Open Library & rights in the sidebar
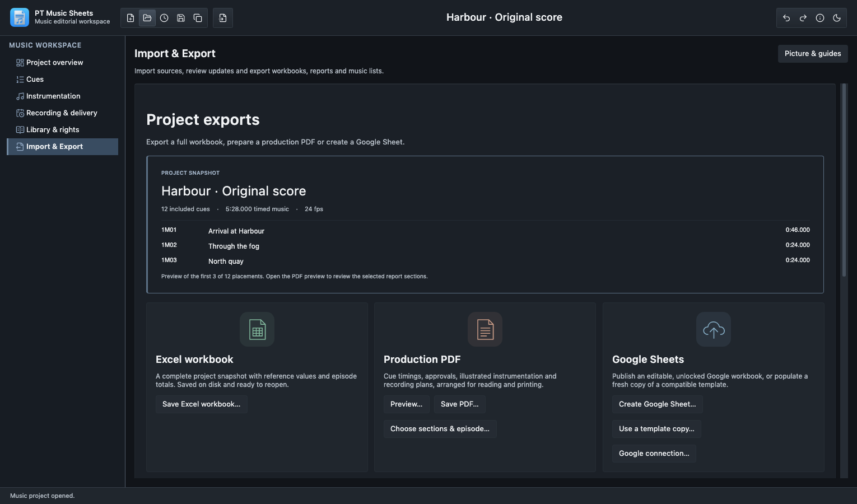 [63, 130]
